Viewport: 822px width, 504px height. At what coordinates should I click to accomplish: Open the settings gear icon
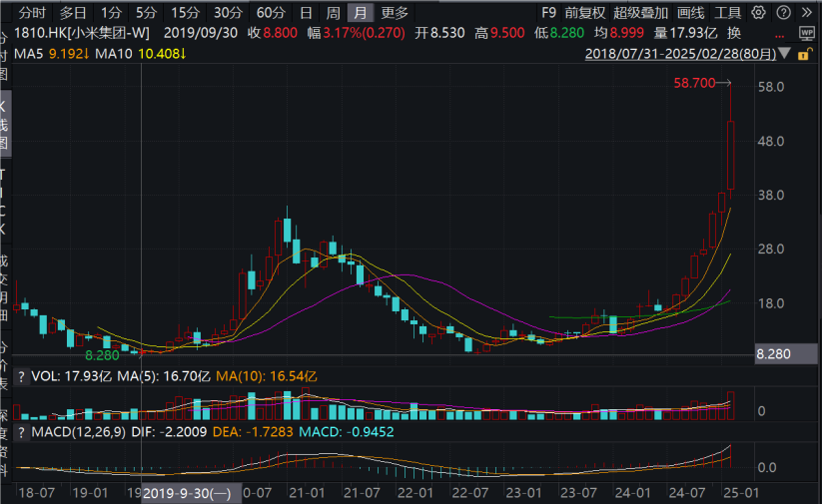[x=758, y=12]
